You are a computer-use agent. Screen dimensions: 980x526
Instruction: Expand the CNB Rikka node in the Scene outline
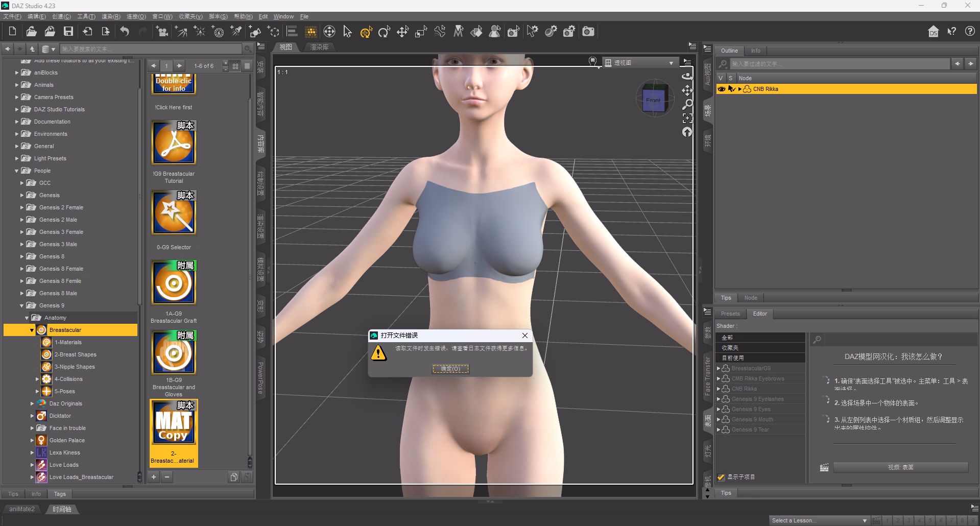[740, 89]
